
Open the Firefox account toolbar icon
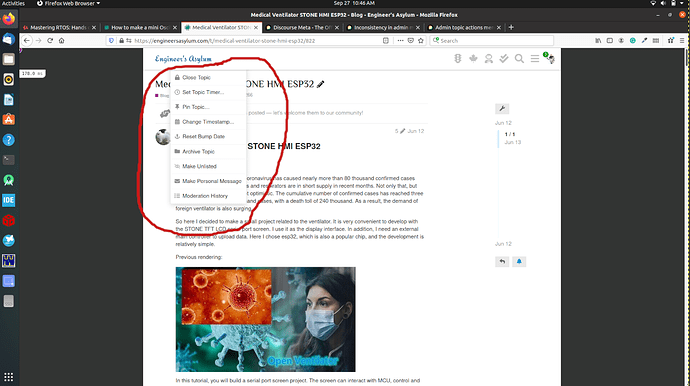click(x=621, y=40)
